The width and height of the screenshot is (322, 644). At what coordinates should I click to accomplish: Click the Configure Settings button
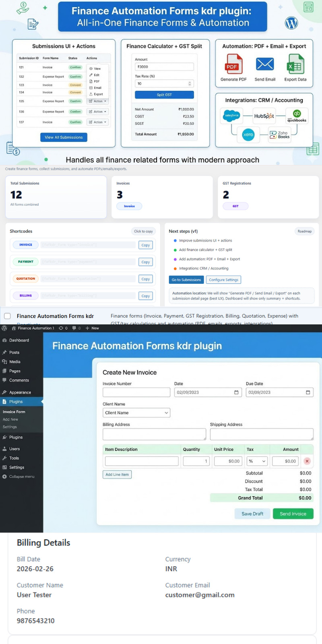(223, 280)
